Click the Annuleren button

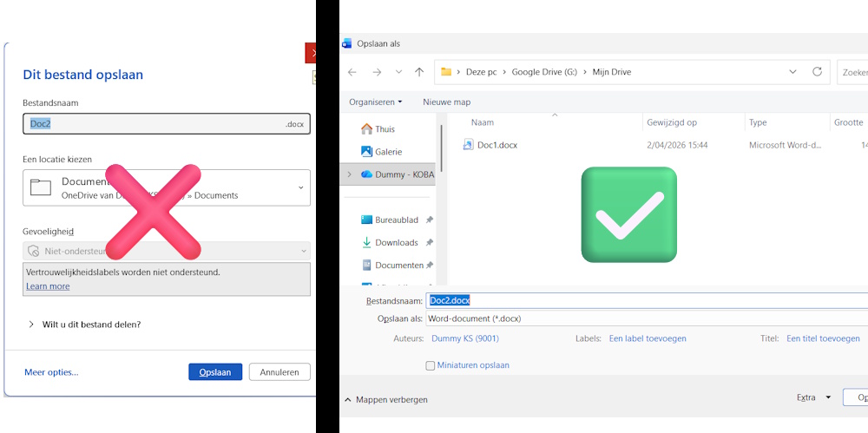click(x=279, y=372)
